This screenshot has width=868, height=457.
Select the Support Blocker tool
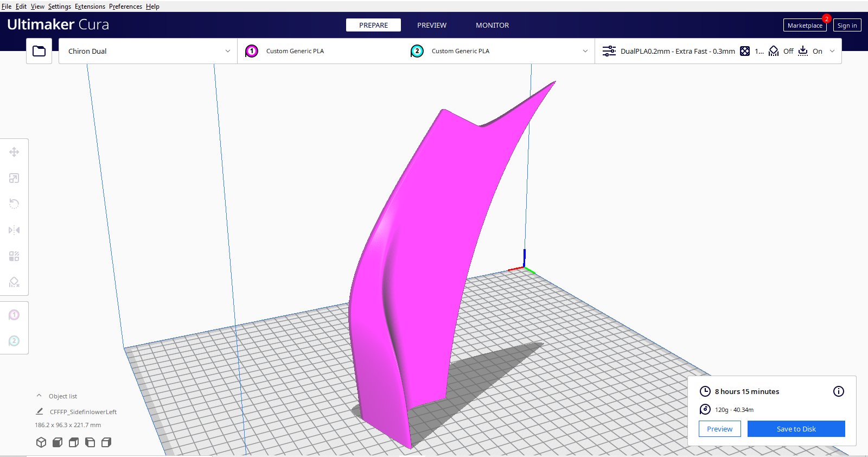(x=14, y=282)
